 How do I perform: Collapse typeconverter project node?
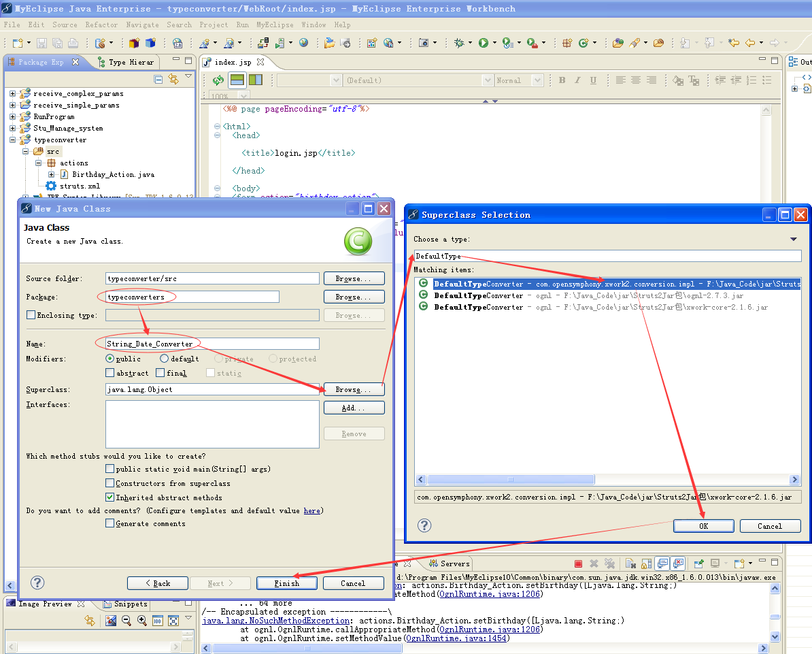point(12,140)
